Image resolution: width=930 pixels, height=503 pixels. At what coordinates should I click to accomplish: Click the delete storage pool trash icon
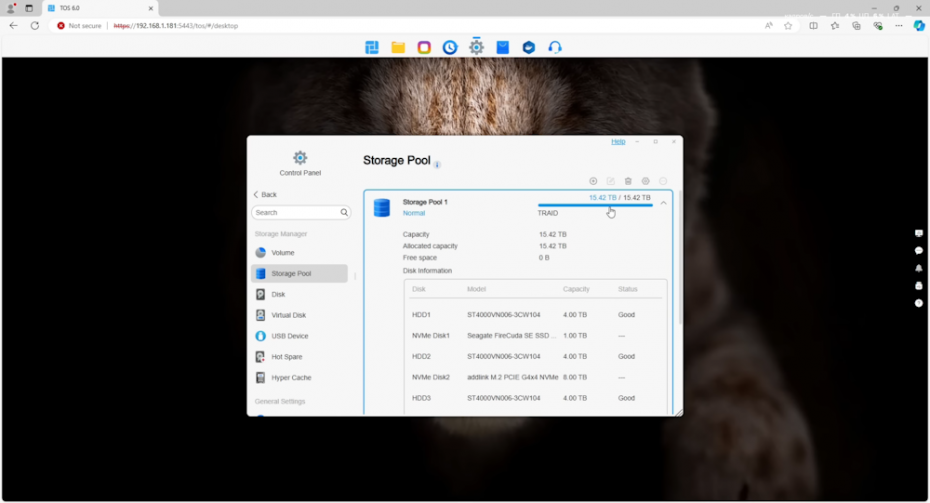[x=628, y=181]
